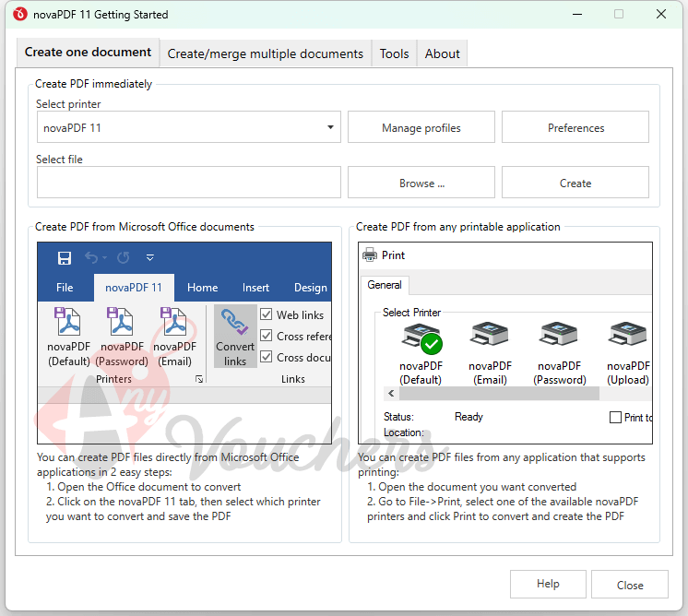Click the "Select Printer" group label
This screenshot has height=616, width=688.
(x=411, y=313)
